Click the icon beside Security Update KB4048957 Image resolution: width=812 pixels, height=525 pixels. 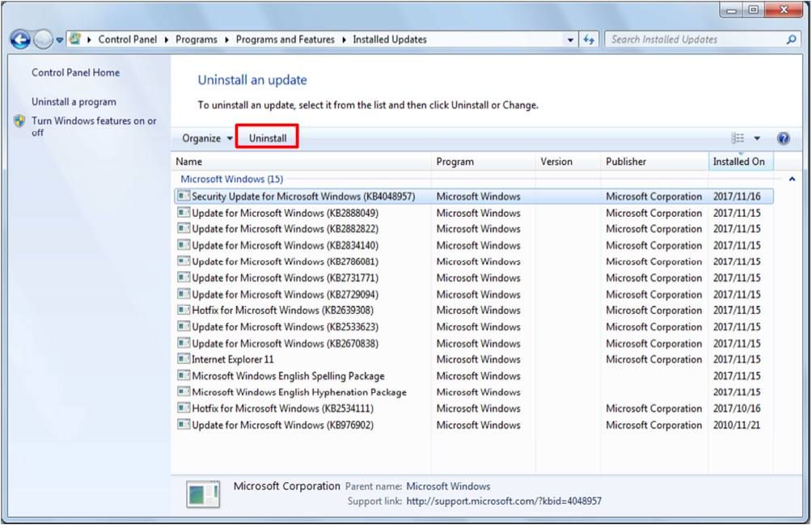[184, 196]
